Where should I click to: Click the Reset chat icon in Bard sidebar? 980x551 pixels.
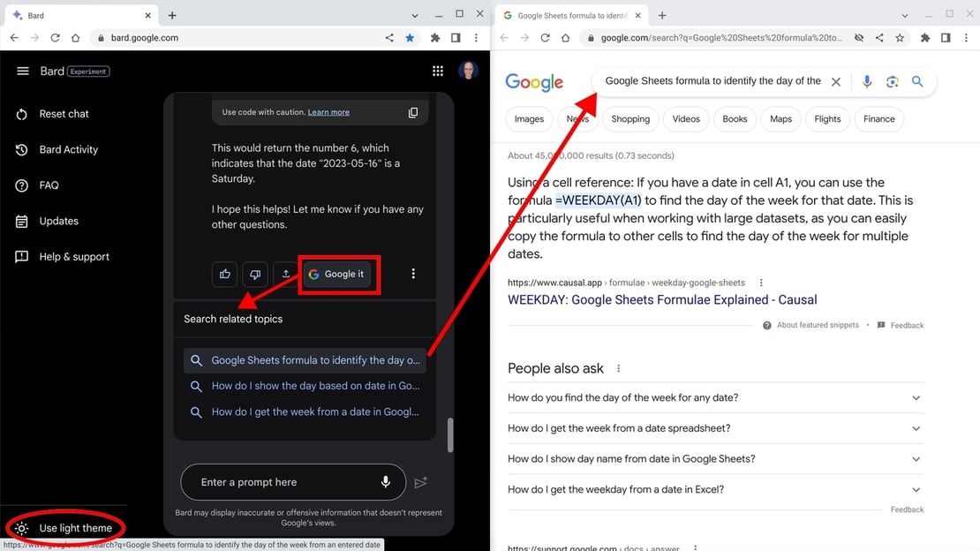click(20, 113)
